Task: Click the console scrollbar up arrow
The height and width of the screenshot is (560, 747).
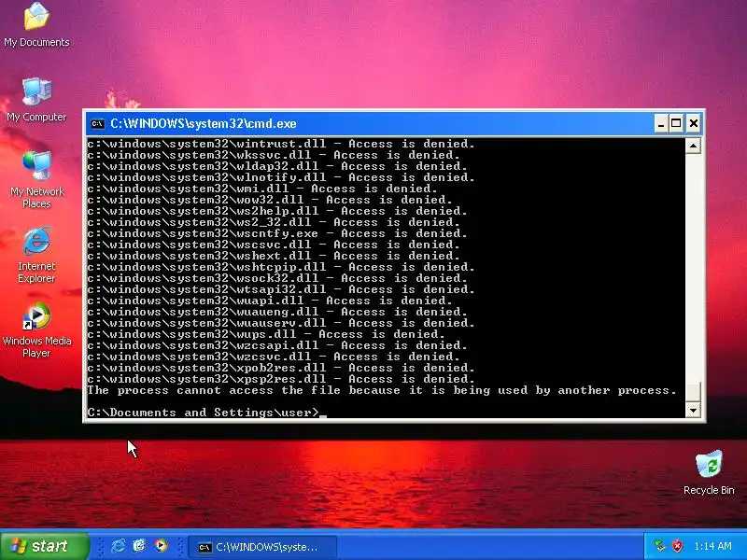Action: coord(693,146)
